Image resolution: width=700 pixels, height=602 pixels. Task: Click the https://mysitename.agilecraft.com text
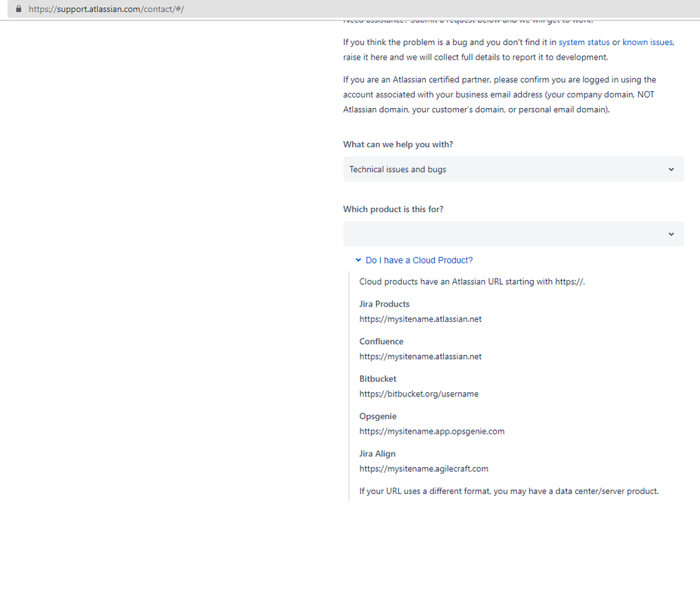(424, 469)
